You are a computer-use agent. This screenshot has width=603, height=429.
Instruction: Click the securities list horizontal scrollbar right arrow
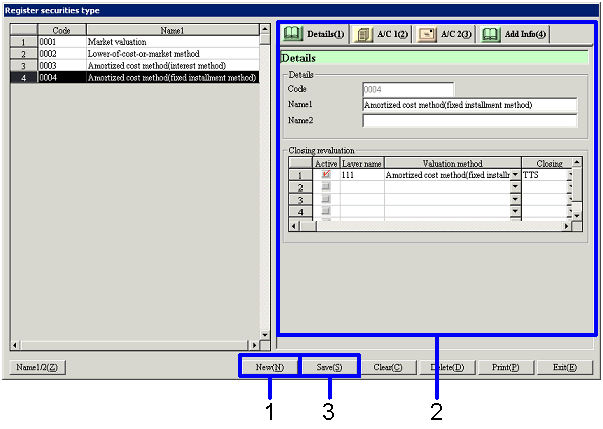[x=252, y=345]
